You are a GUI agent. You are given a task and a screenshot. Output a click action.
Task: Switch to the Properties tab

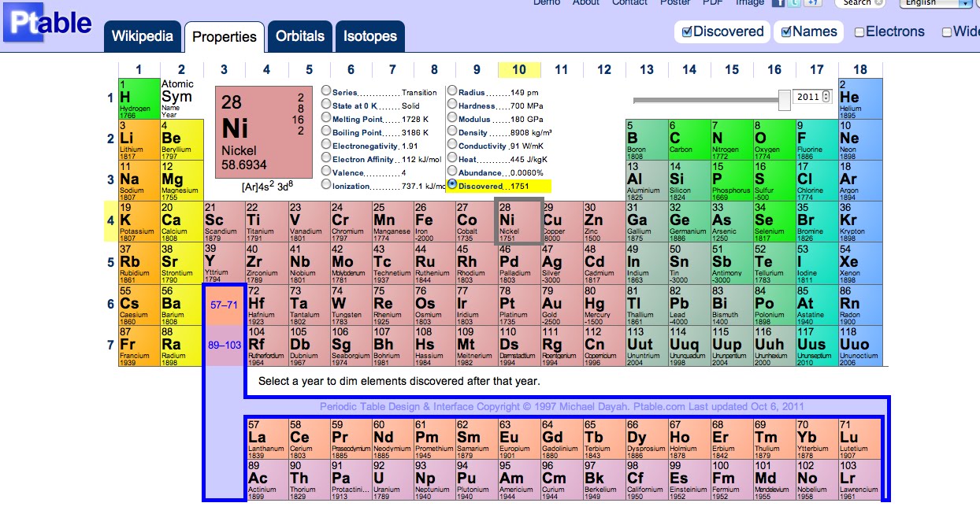[225, 37]
